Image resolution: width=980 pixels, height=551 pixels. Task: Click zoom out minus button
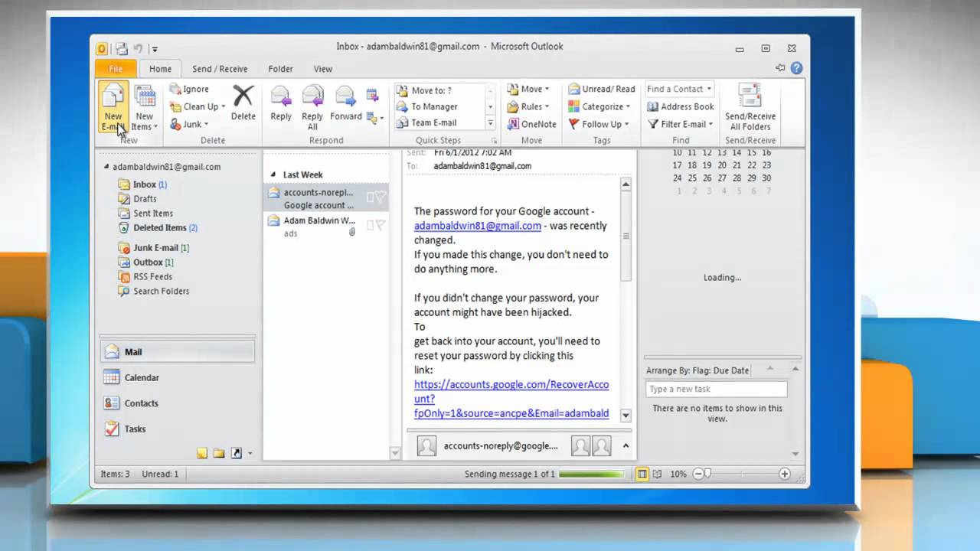pyautogui.click(x=698, y=474)
